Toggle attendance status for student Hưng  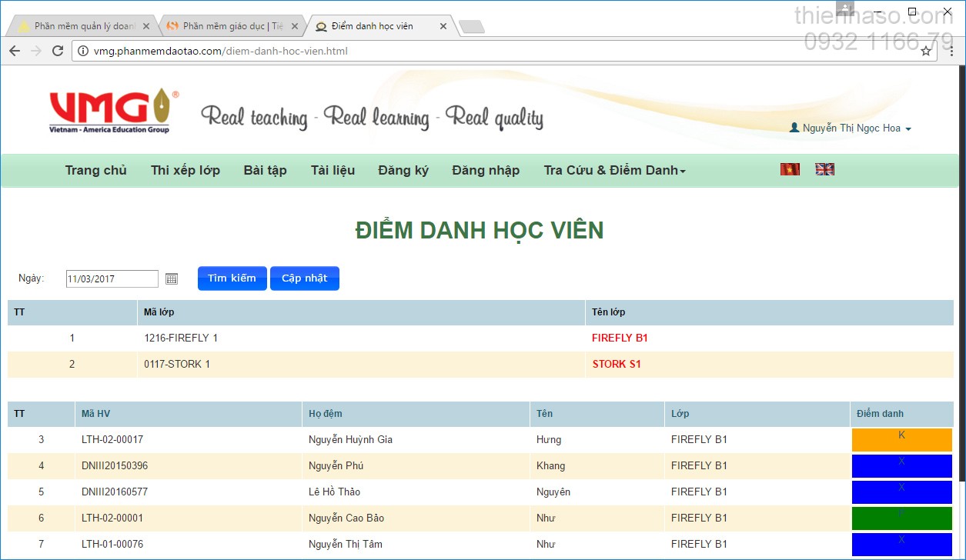[901, 440]
